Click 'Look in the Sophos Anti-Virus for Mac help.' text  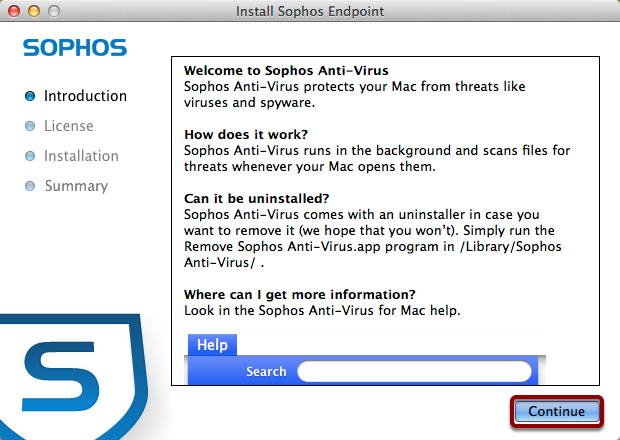[x=322, y=310]
